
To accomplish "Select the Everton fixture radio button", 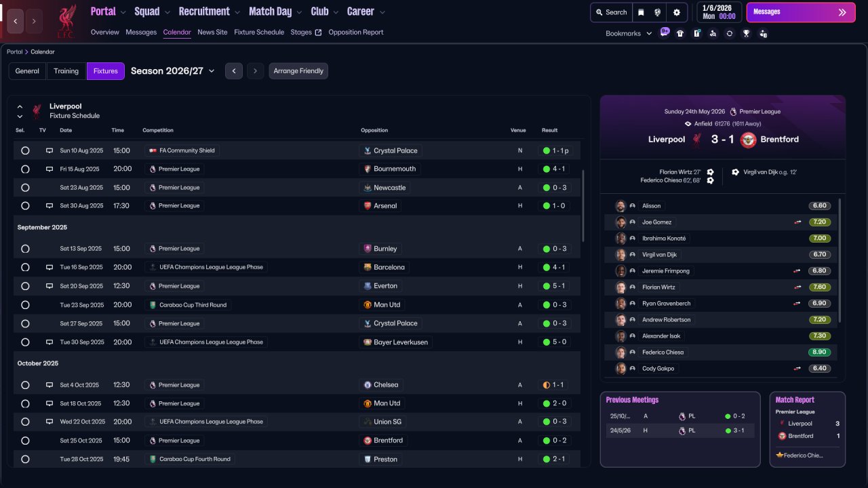I will coord(25,286).
